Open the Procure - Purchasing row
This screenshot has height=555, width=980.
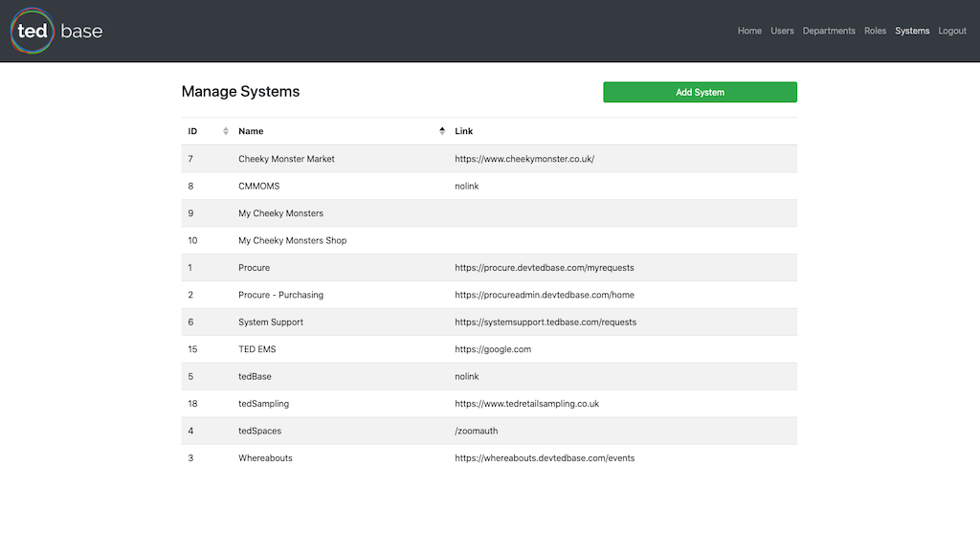pos(280,295)
